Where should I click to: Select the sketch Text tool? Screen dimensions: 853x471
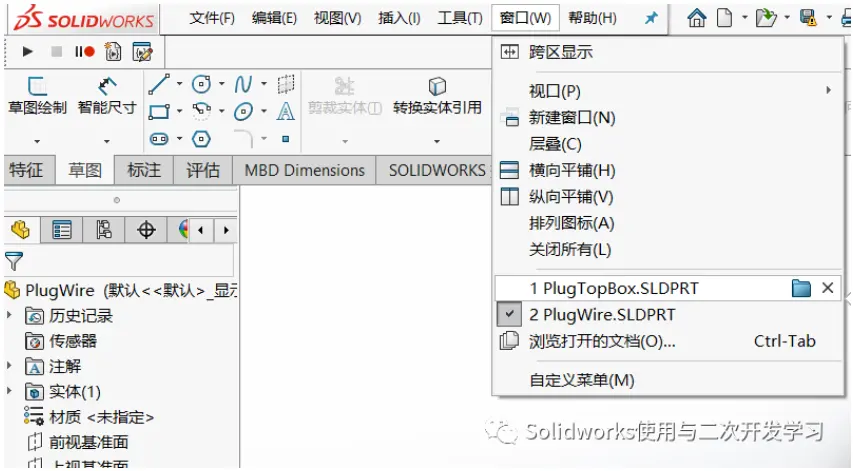[x=286, y=111]
